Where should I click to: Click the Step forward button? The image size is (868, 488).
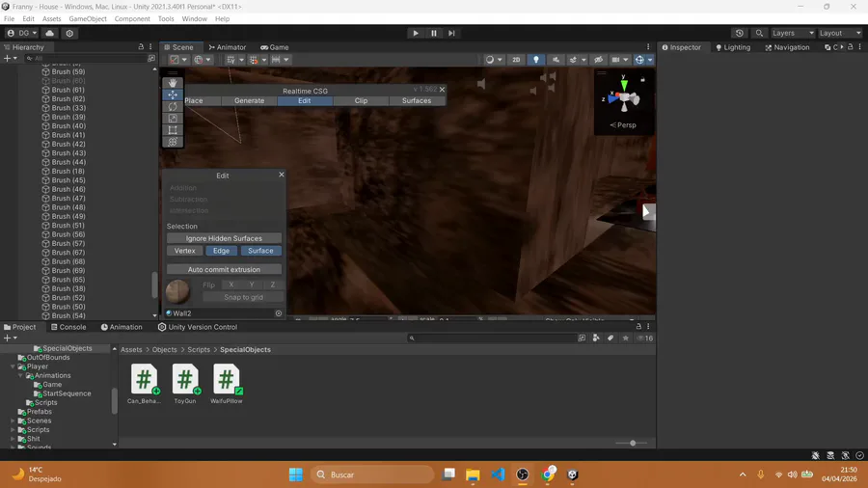tap(451, 33)
